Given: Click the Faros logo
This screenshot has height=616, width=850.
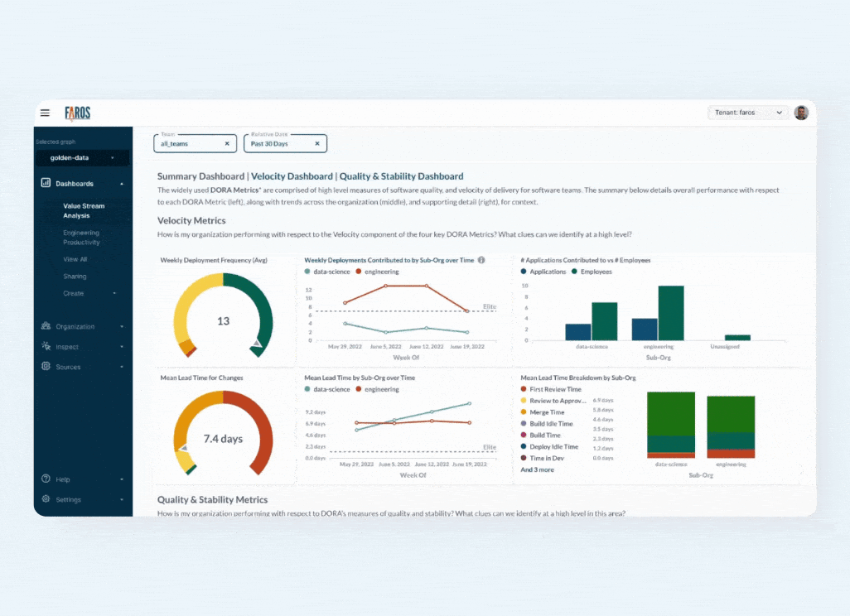Looking at the screenshot, I should pyautogui.click(x=76, y=113).
